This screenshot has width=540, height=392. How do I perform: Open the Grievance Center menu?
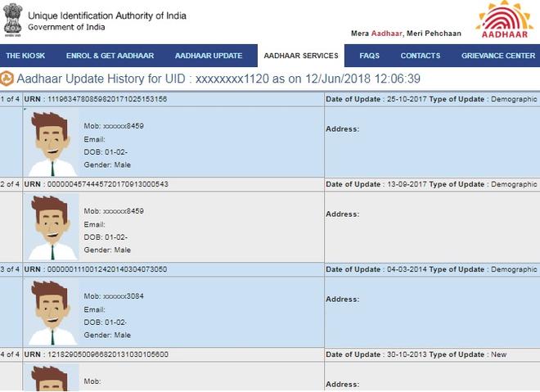497,56
